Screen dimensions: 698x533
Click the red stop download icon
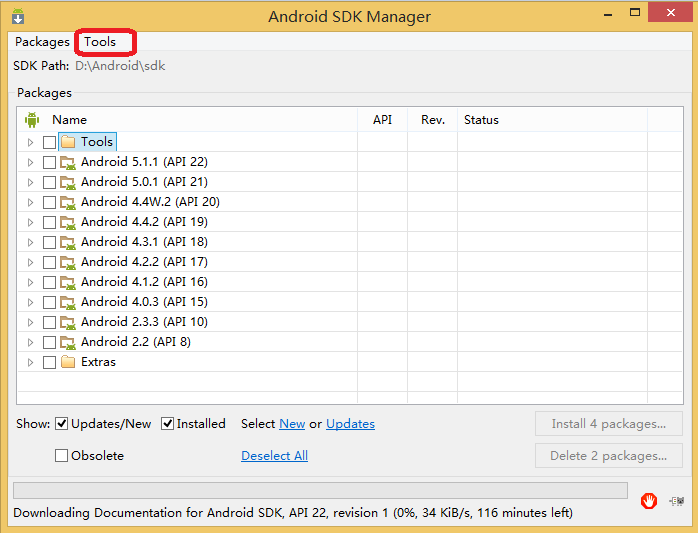(x=649, y=501)
